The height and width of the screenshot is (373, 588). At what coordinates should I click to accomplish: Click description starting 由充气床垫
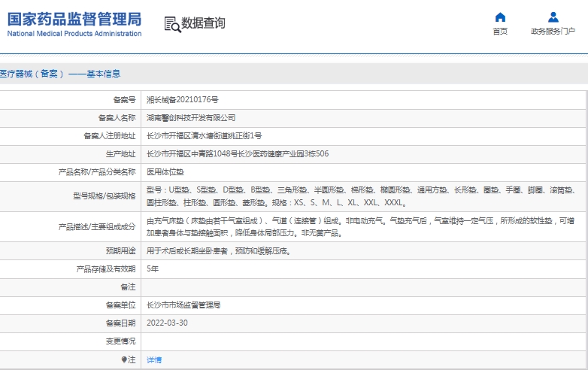360,227
